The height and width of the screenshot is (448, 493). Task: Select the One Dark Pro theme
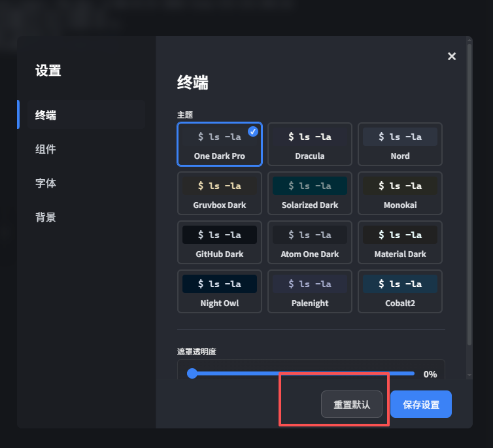[x=220, y=144]
